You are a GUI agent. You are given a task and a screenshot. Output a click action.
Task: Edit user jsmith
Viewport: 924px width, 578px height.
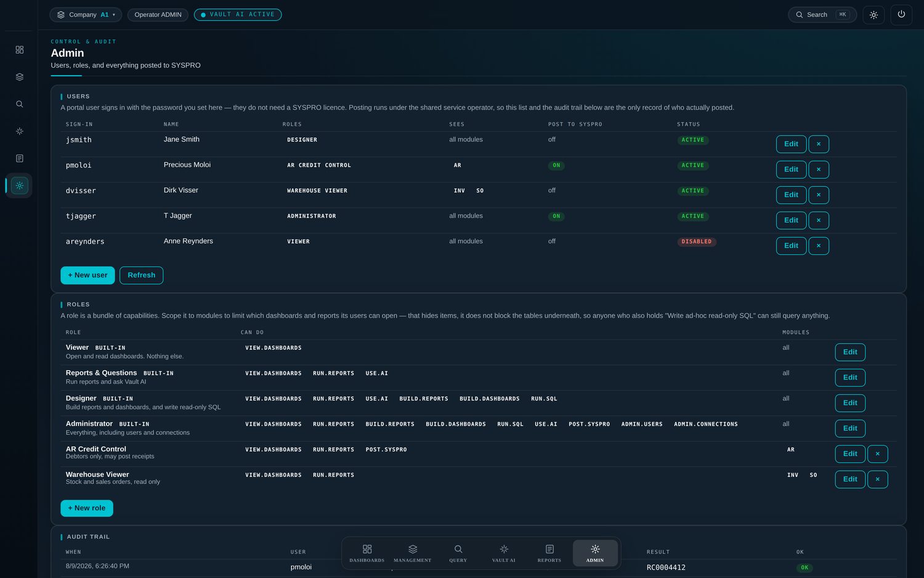(791, 144)
